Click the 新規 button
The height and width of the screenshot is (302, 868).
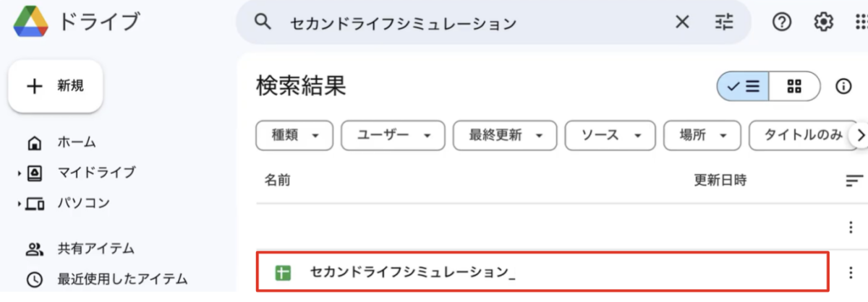click(x=56, y=86)
